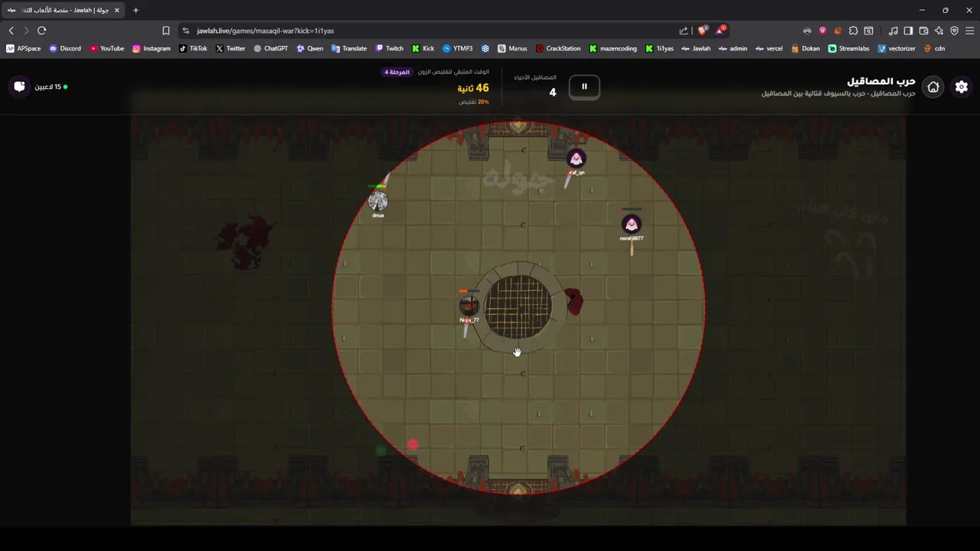Open the Jawlah bookmark
Viewport: 980px width, 551px height.
(x=695, y=48)
